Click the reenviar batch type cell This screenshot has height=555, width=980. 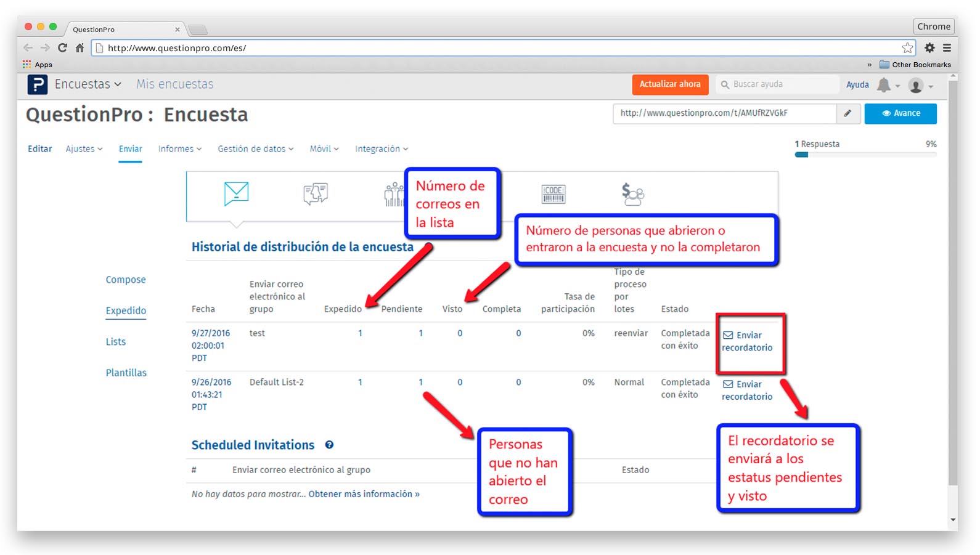pos(631,333)
